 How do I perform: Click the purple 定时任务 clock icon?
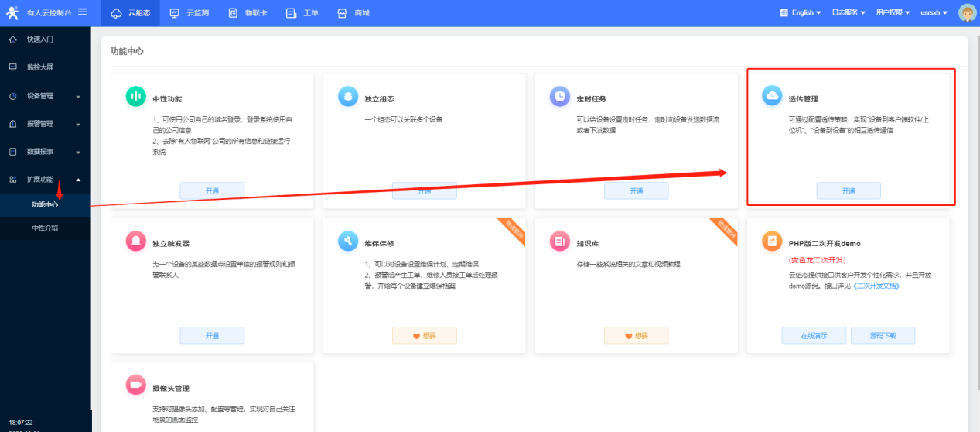point(560,96)
